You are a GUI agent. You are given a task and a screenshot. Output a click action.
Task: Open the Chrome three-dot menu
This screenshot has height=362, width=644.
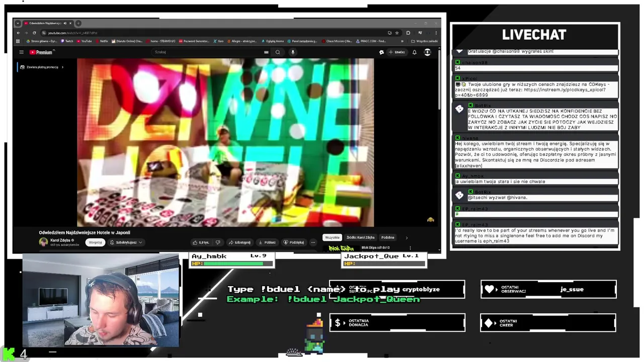[x=436, y=33]
